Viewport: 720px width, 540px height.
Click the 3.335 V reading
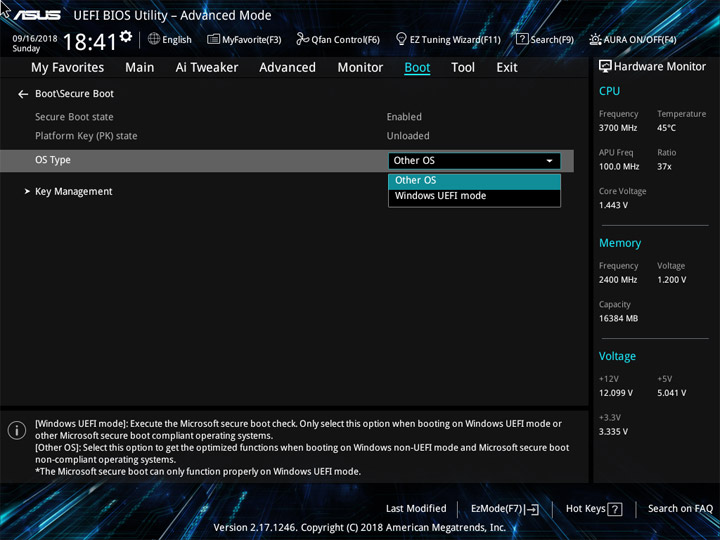[613, 432]
